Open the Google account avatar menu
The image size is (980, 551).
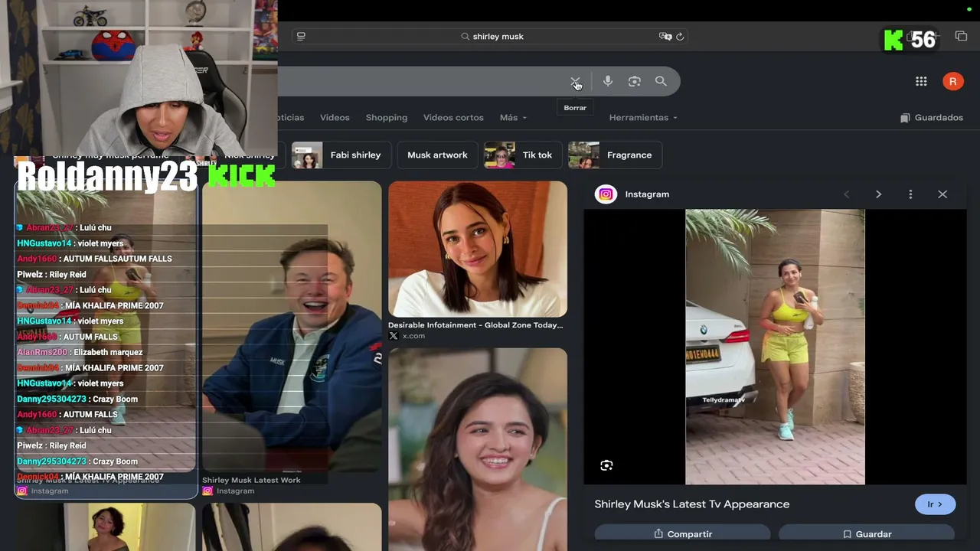coord(953,81)
